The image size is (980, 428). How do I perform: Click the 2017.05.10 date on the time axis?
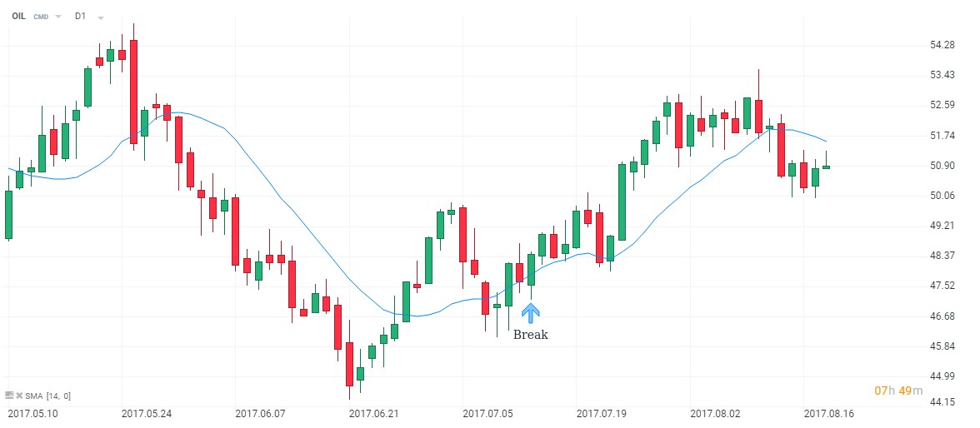(x=33, y=412)
